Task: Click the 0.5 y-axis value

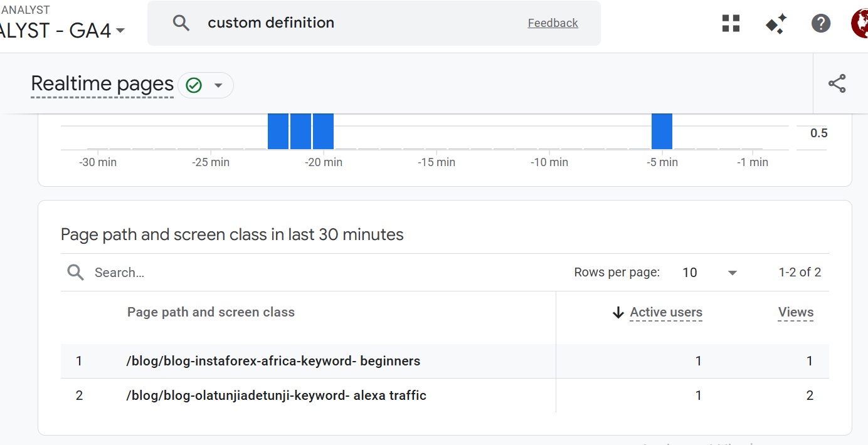Action: click(819, 133)
